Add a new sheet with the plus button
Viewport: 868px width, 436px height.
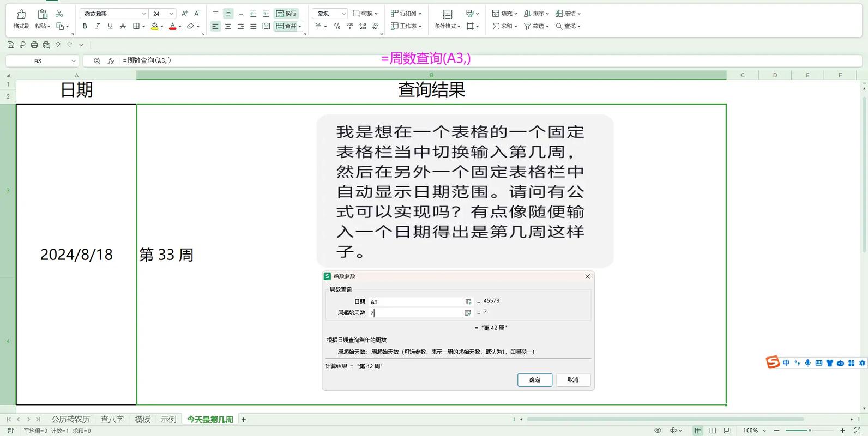point(244,420)
